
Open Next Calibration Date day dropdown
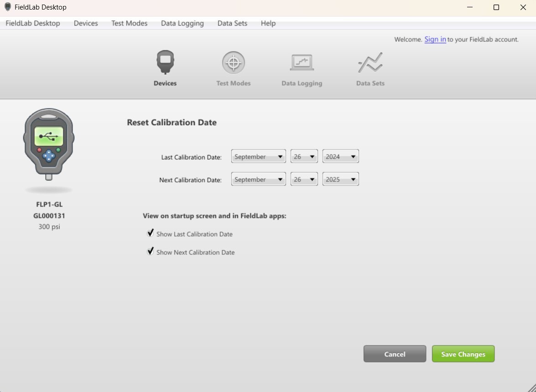click(304, 179)
